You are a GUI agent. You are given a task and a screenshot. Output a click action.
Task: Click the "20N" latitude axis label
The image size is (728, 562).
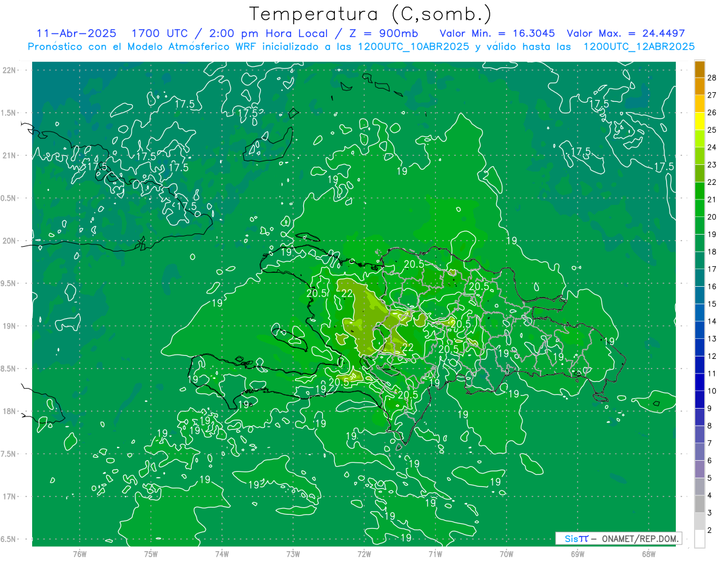point(10,241)
